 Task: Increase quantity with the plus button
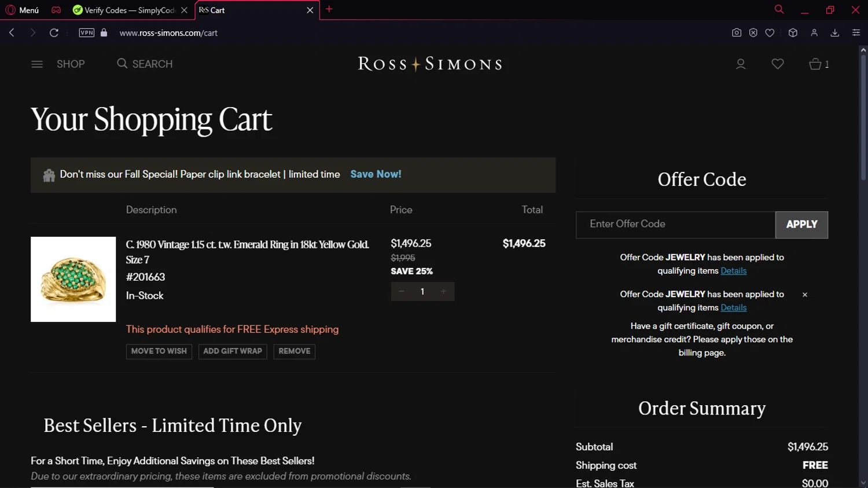coord(444,292)
